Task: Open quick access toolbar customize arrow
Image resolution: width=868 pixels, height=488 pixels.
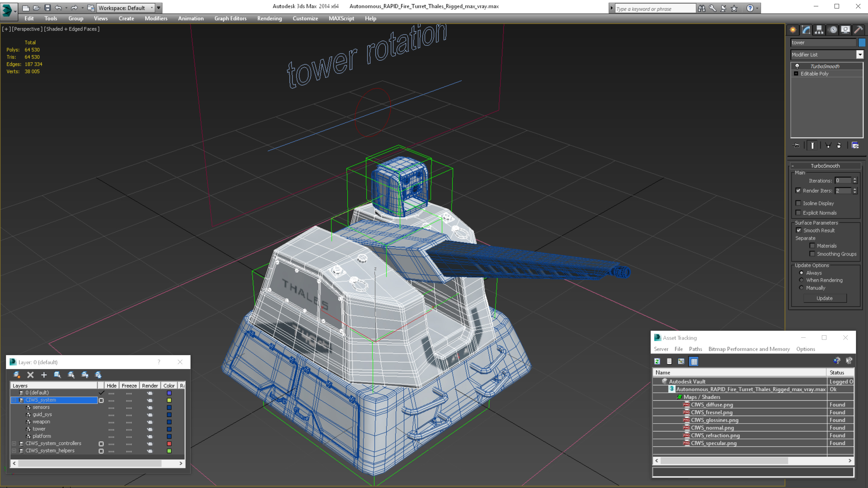Action: tap(158, 8)
